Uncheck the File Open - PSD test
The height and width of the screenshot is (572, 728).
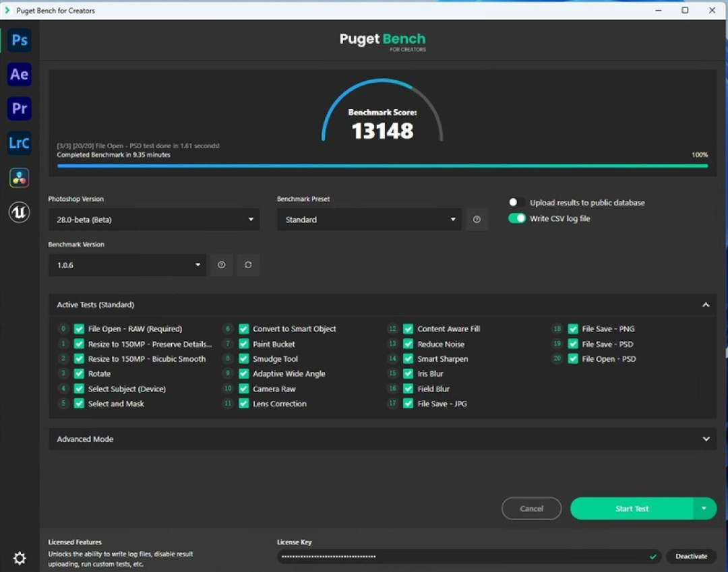tap(573, 359)
